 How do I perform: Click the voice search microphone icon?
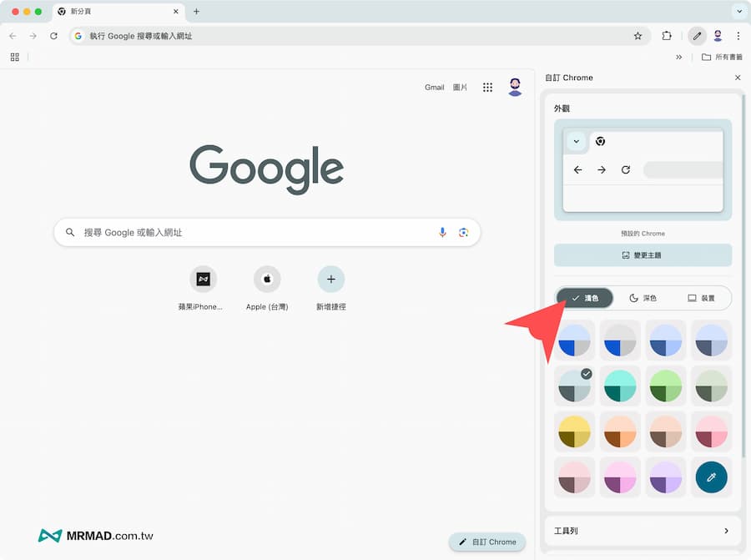(x=442, y=232)
